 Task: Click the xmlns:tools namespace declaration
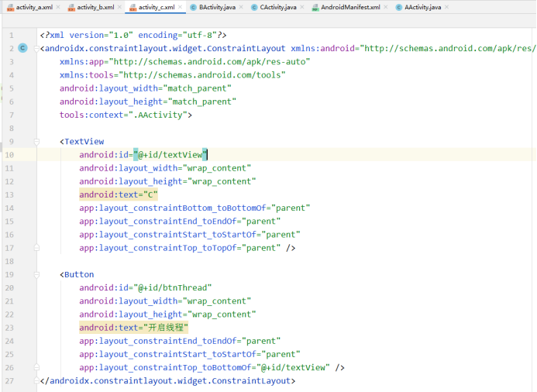point(173,75)
